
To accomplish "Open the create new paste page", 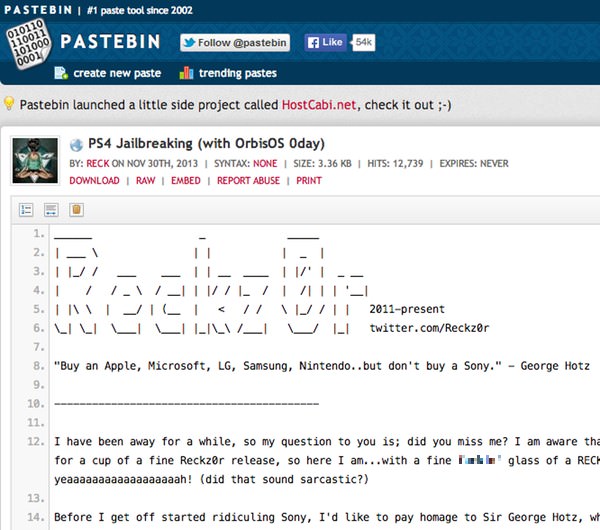I will coord(119,73).
